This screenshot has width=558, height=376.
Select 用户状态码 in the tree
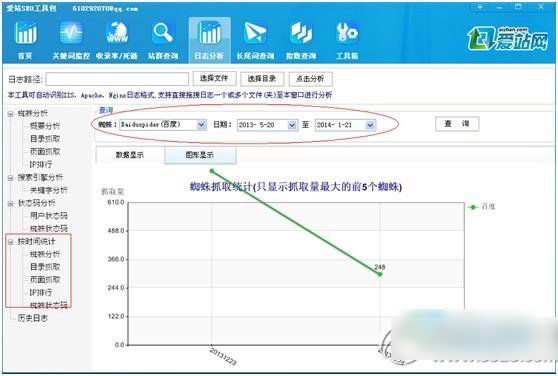click(x=49, y=216)
